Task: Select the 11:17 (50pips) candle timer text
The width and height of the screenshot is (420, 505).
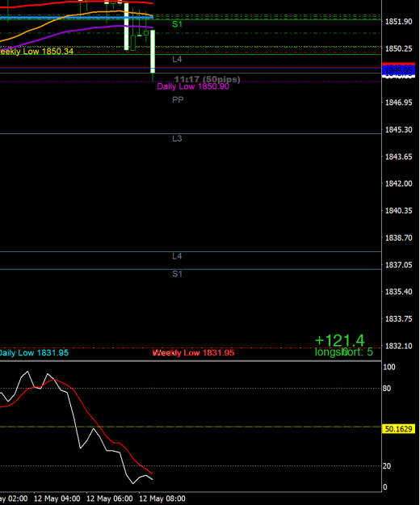Action: (208, 79)
